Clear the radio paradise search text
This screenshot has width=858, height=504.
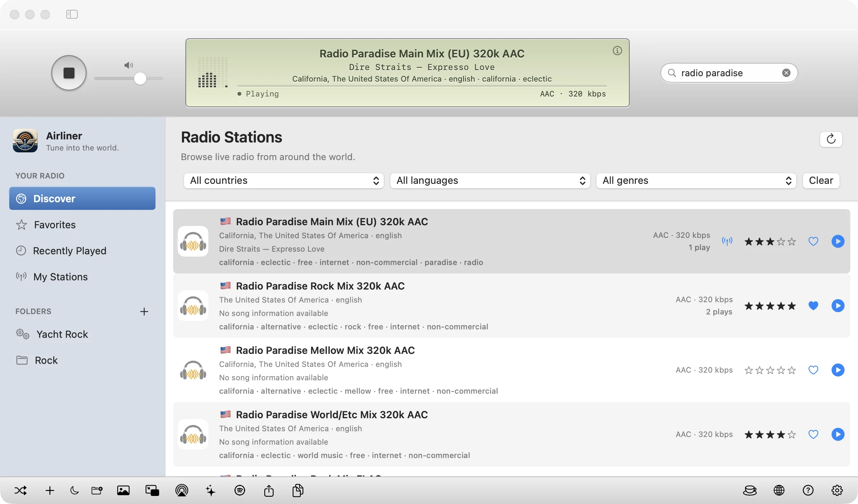tap(786, 73)
